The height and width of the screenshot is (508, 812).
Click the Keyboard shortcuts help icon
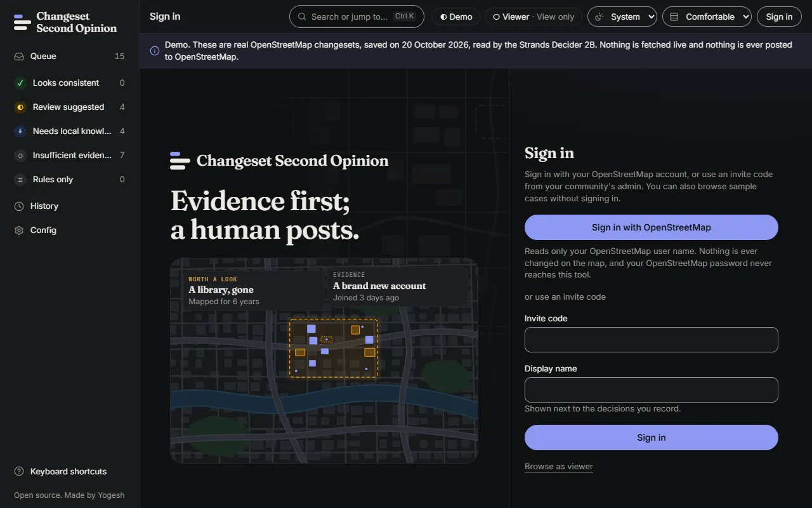tap(19, 472)
